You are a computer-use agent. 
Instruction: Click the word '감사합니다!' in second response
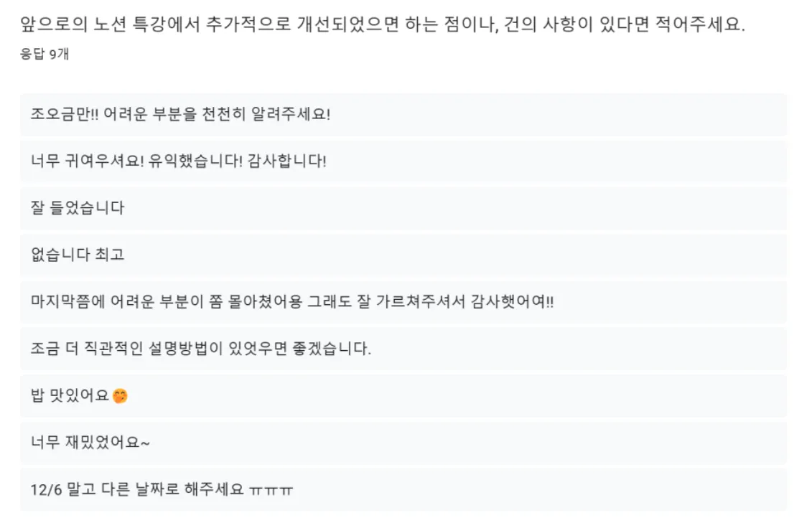(287, 161)
